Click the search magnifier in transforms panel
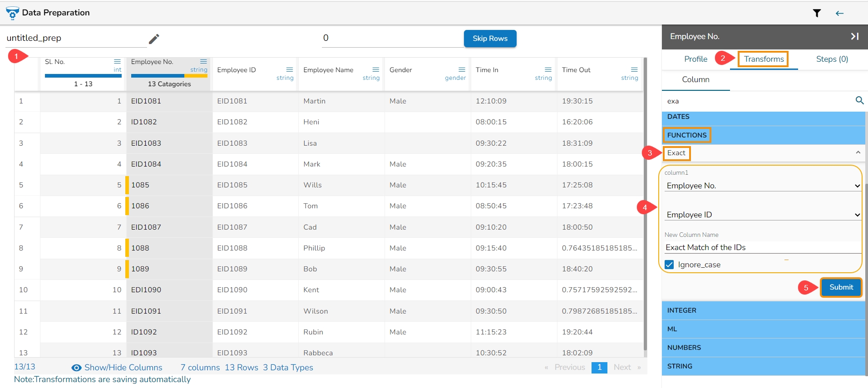The width and height of the screenshot is (868, 388). (859, 100)
